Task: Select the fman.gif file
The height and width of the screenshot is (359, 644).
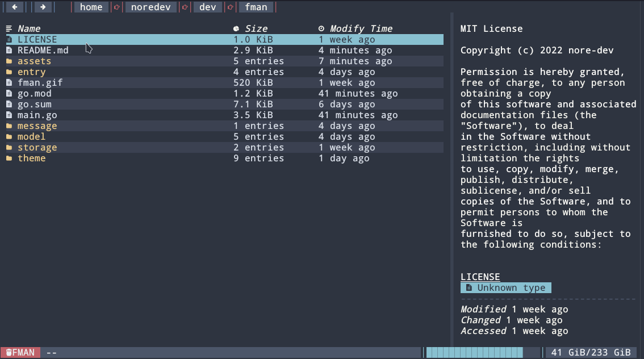Action: pos(40,82)
